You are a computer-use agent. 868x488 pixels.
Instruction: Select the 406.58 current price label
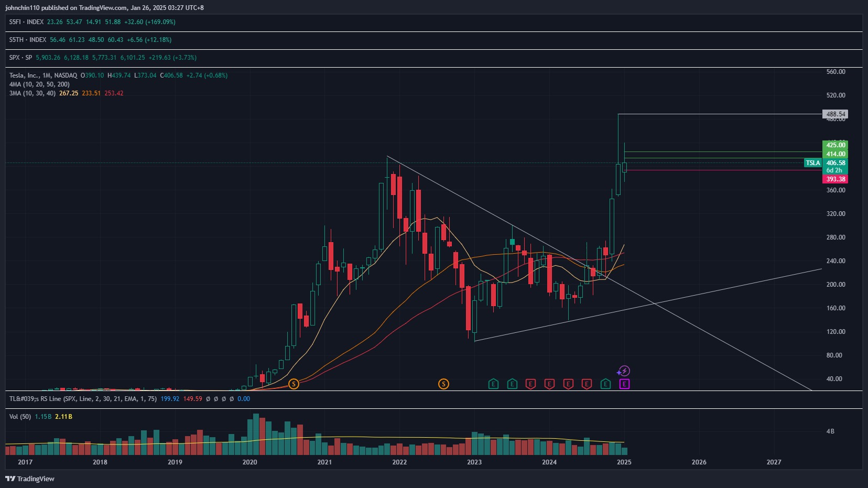(835, 163)
